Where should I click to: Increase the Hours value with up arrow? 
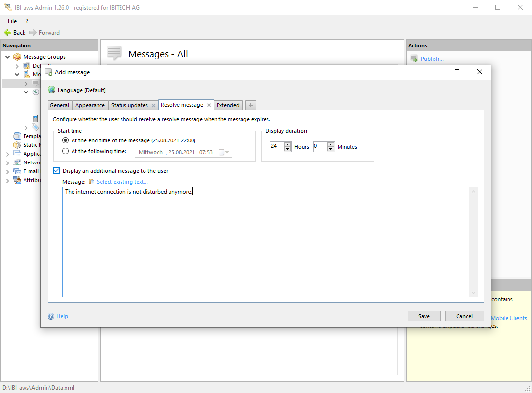click(288, 144)
